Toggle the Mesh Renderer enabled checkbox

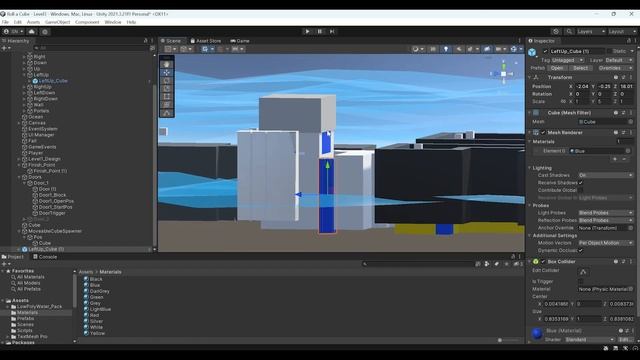click(543, 133)
